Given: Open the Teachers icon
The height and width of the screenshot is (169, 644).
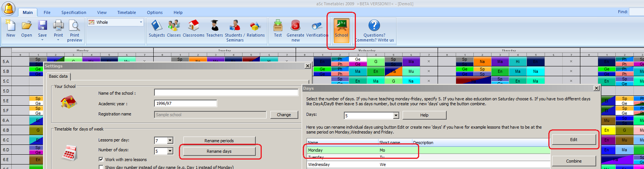Looking at the screenshot, I should pos(214,29).
